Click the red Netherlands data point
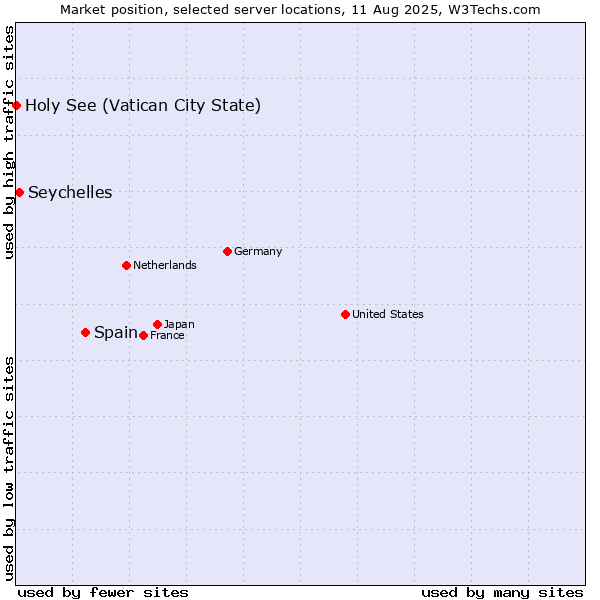 (126, 266)
